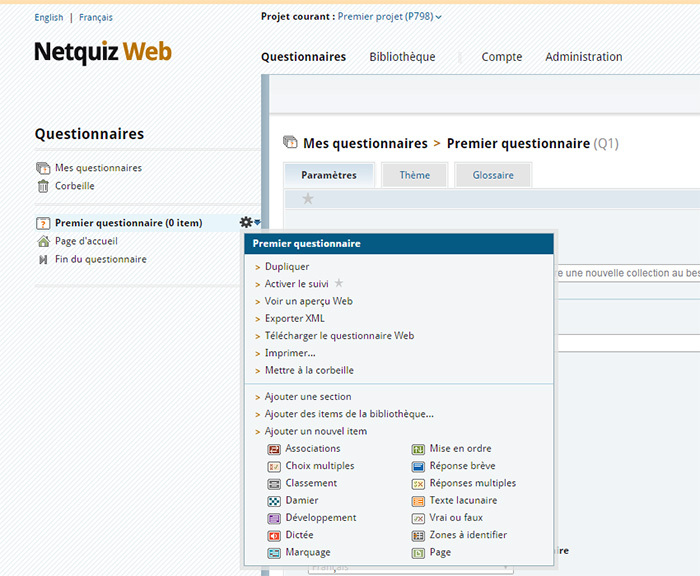Click the Damier checkerboard icon
Viewport: 700px width, 576px height.
(274, 501)
